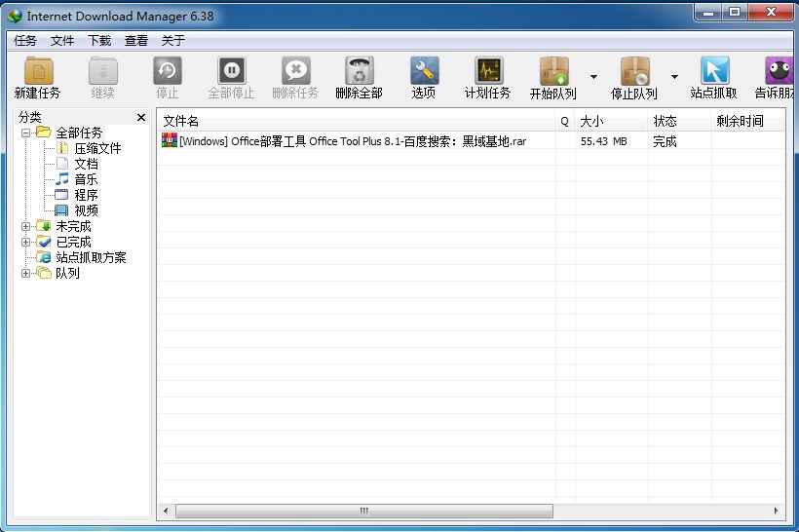The width and height of the screenshot is (799, 532).
Task: Click the 告诉朋友 smiley icon
Action: click(x=779, y=71)
